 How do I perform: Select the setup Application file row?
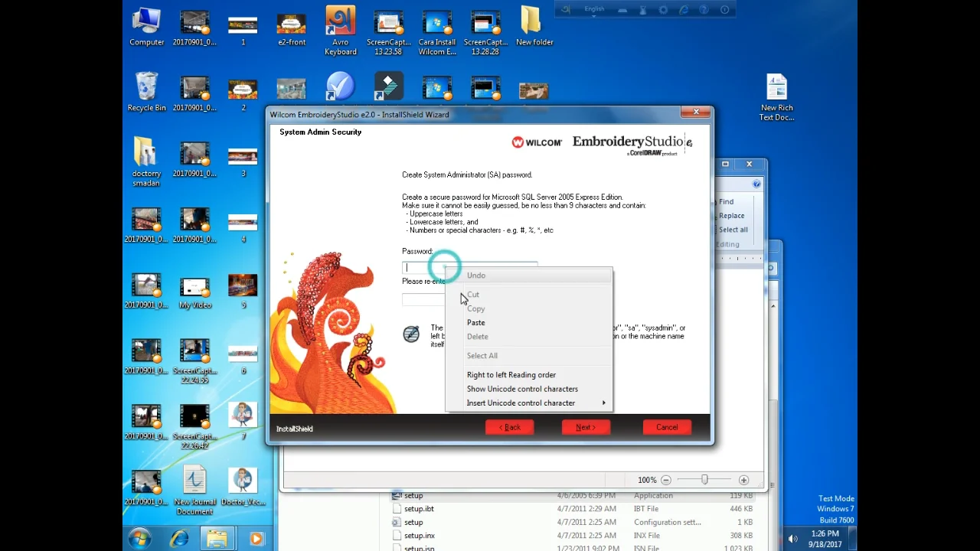coord(573,496)
